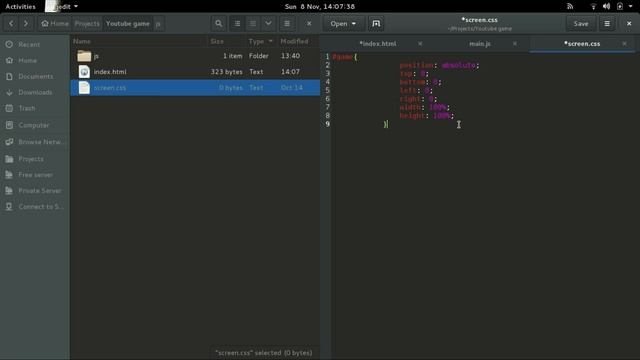Viewport: 640px width, 360px height.
Task: Open gedit application menu
Action: (62, 7)
